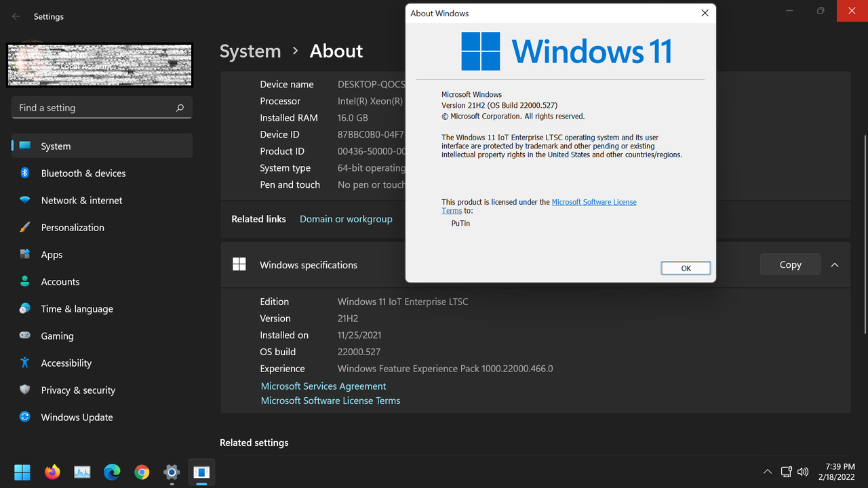Screen dimensions: 868x488
Task: Collapse the Windows specifications section
Action: (x=835, y=265)
